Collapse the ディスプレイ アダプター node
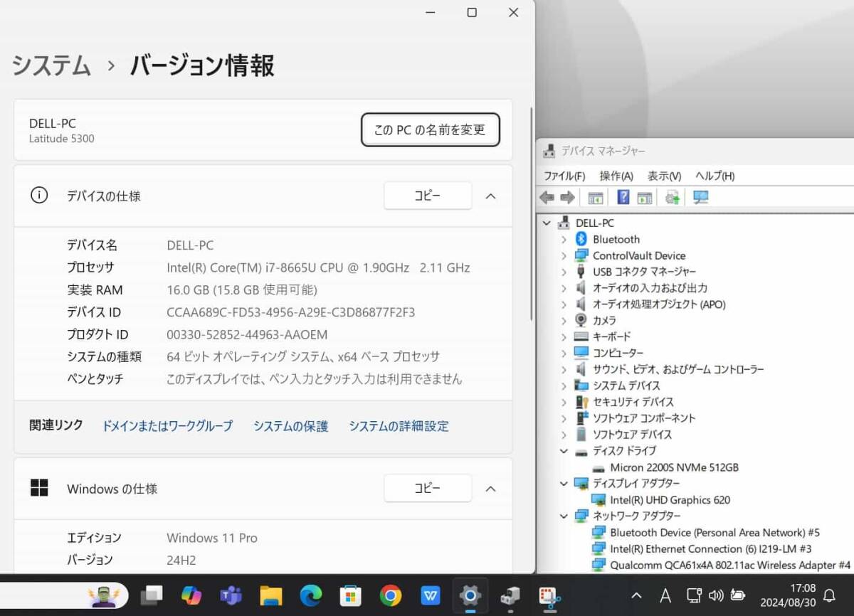854x616 pixels. coord(564,484)
